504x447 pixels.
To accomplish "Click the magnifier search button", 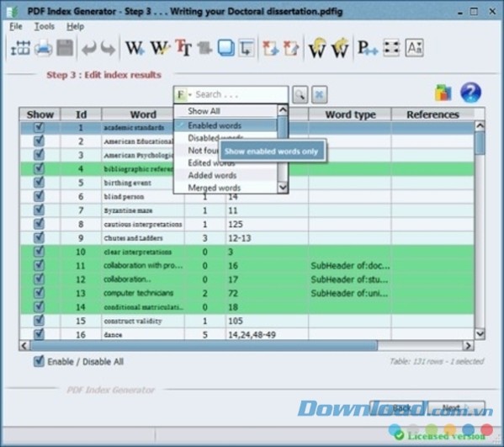I will 300,94.
